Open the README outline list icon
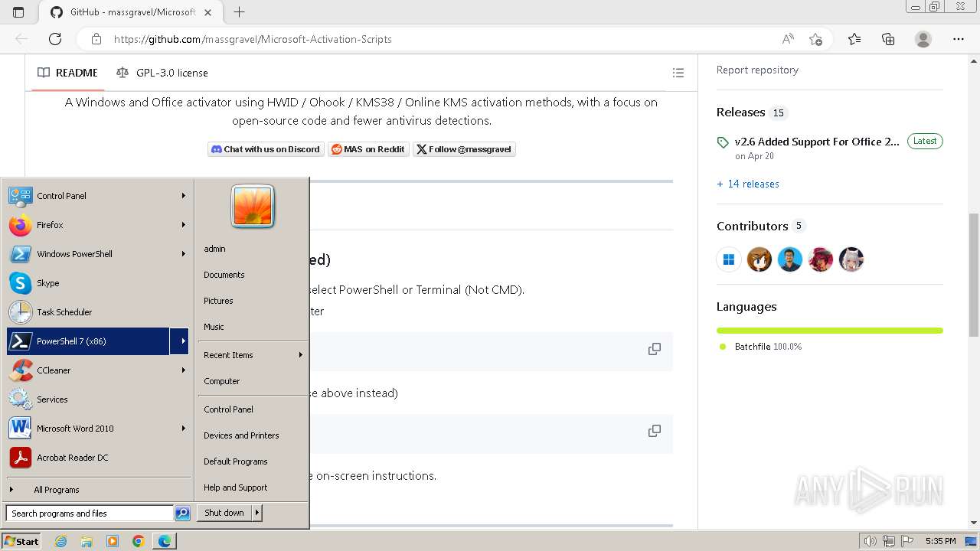 pyautogui.click(x=678, y=73)
